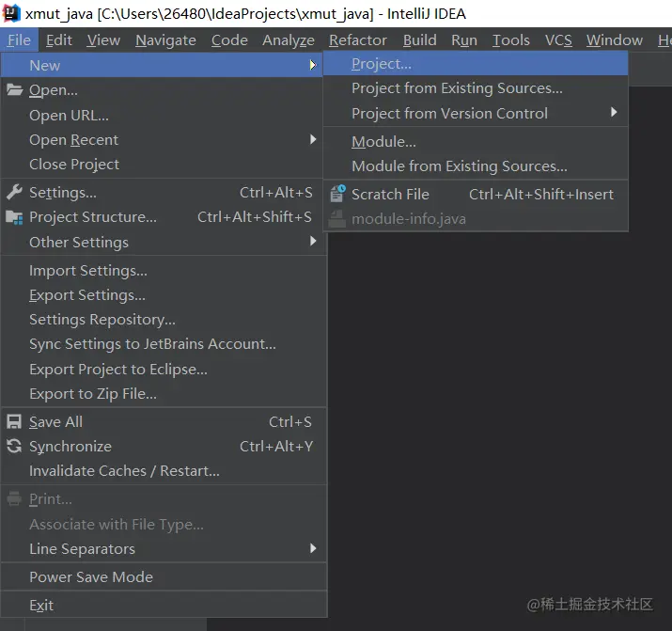Expand the New submenu arrow

tap(313, 65)
